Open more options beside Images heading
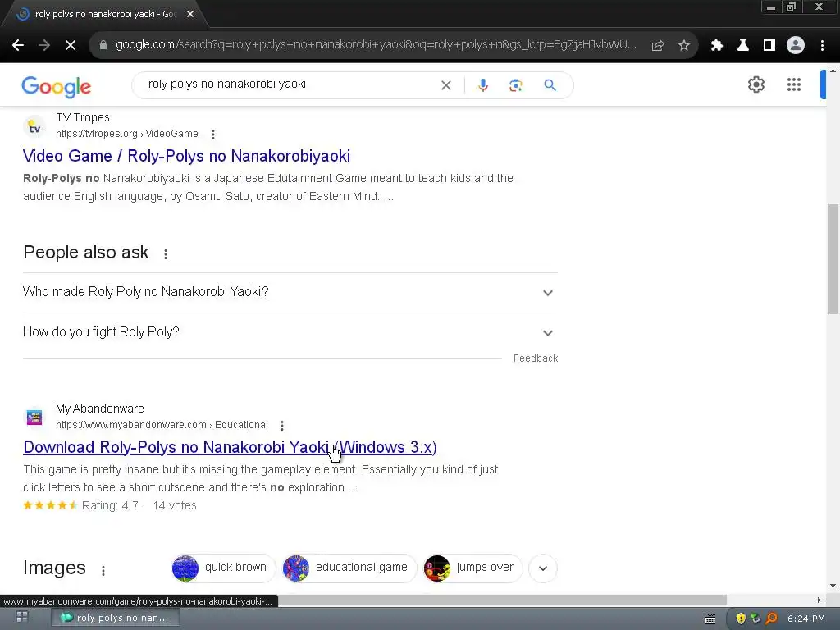The height and width of the screenshot is (630, 840). click(103, 571)
